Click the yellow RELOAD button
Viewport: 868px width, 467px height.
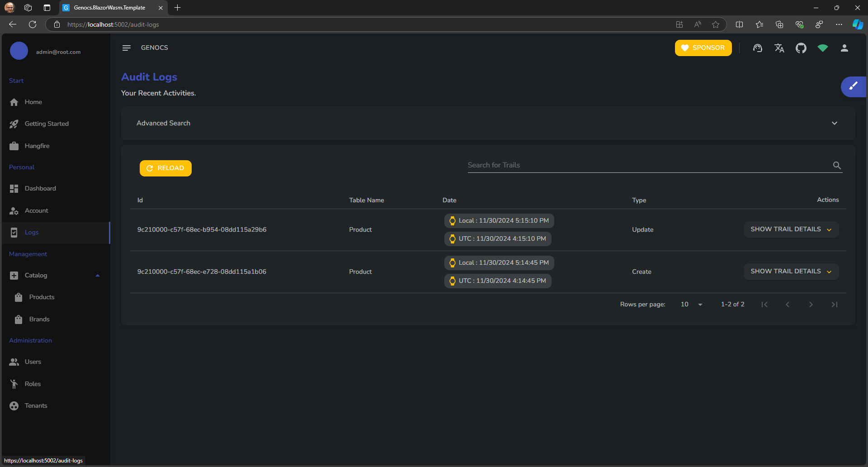pyautogui.click(x=165, y=168)
